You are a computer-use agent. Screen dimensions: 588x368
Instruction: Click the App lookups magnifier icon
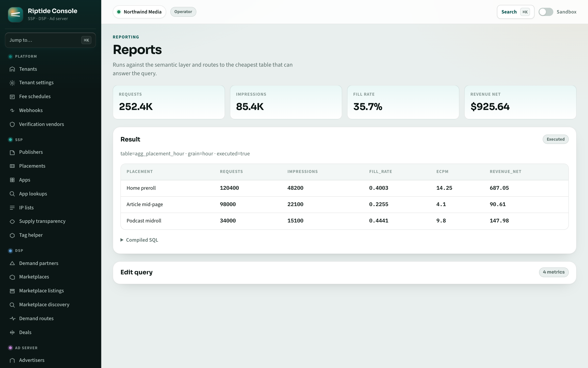point(12,194)
